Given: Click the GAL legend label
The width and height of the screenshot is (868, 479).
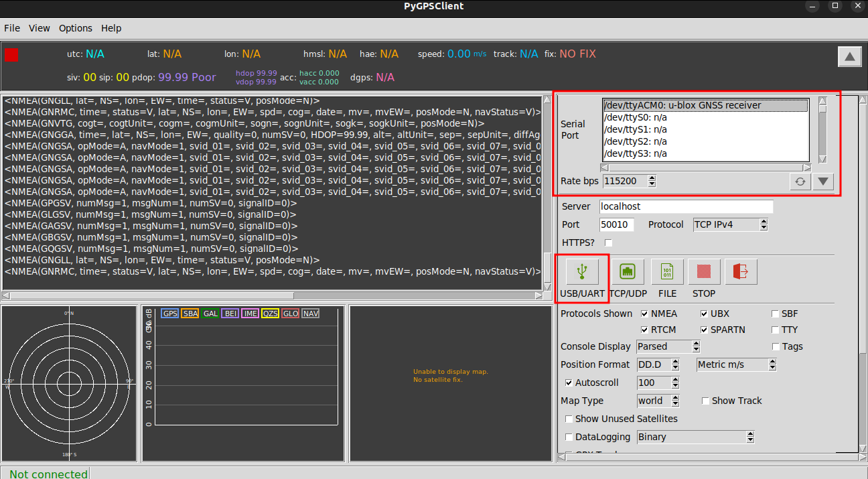Looking at the screenshot, I should [210, 314].
